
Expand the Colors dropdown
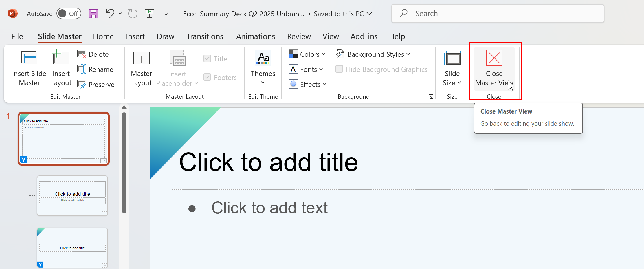click(x=307, y=54)
